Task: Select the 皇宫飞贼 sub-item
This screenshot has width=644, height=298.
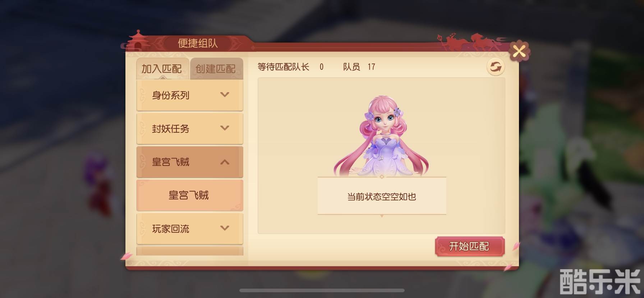Action: click(x=190, y=195)
